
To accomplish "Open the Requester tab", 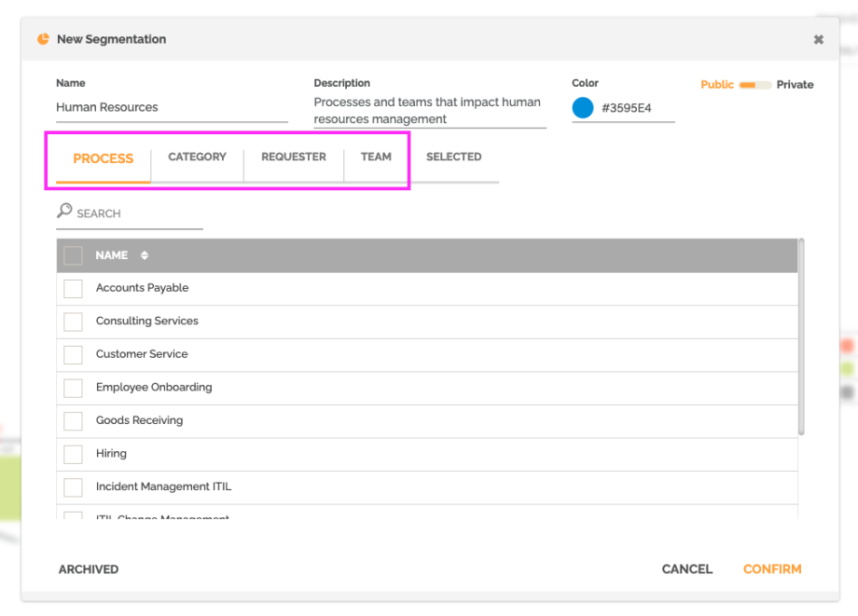I will (293, 157).
